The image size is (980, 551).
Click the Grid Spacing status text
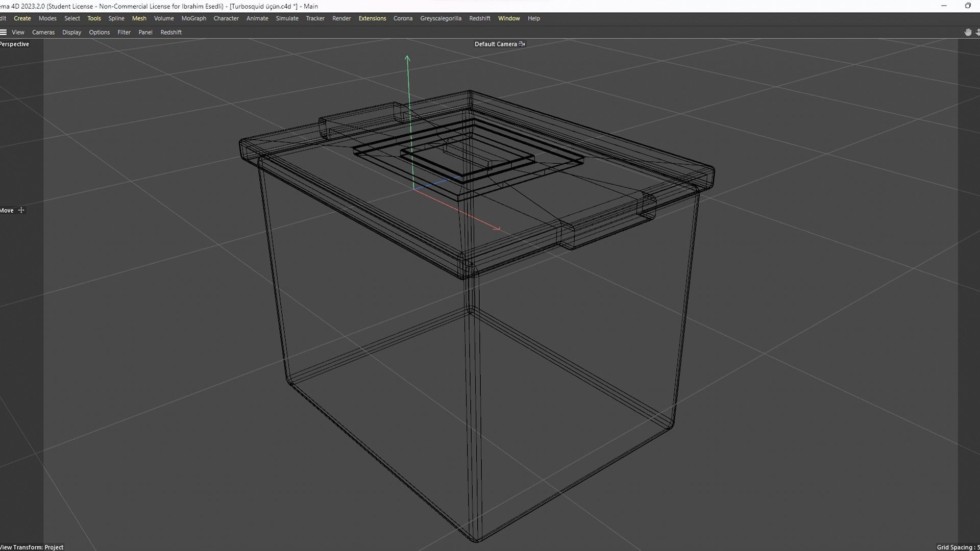(x=958, y=547)
